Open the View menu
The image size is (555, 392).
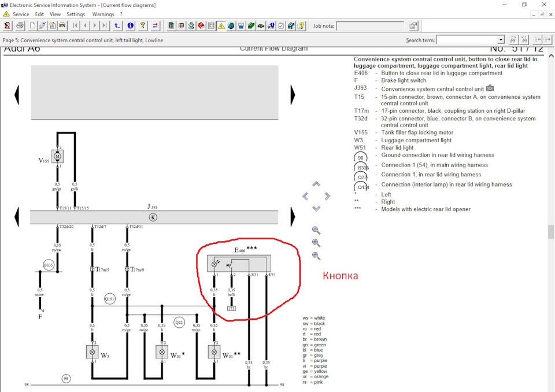tap(55, 14)
